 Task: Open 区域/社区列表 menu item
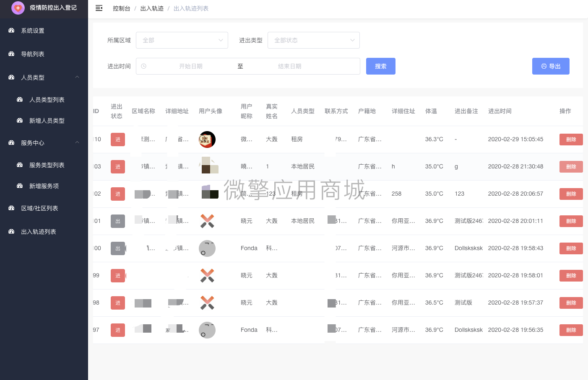44,208
